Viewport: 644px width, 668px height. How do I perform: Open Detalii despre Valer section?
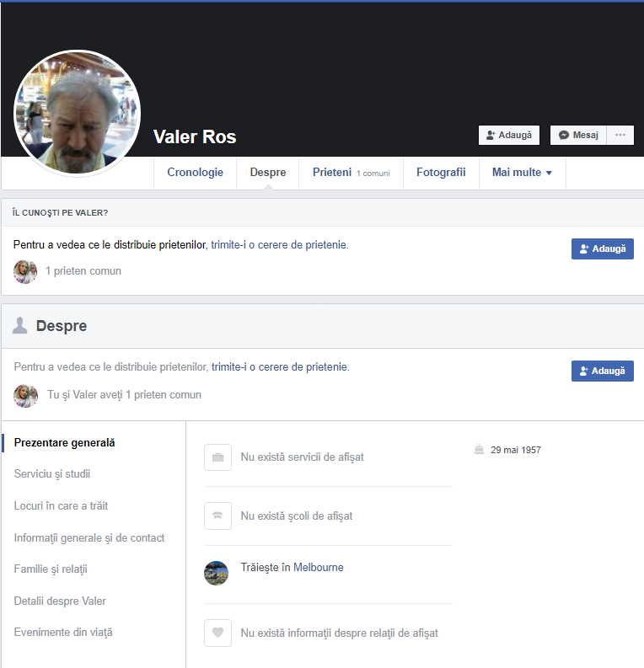[x=60, y=601]
